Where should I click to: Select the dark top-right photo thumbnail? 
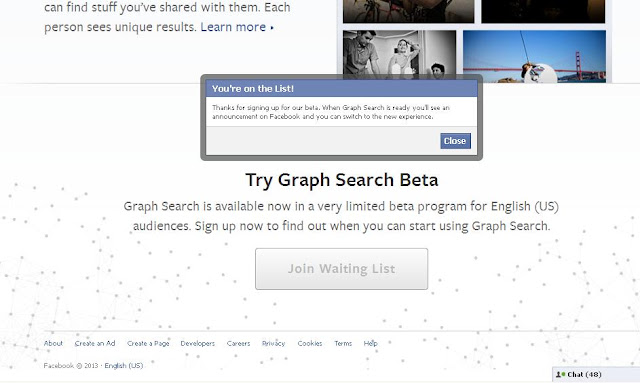point(543,11)
